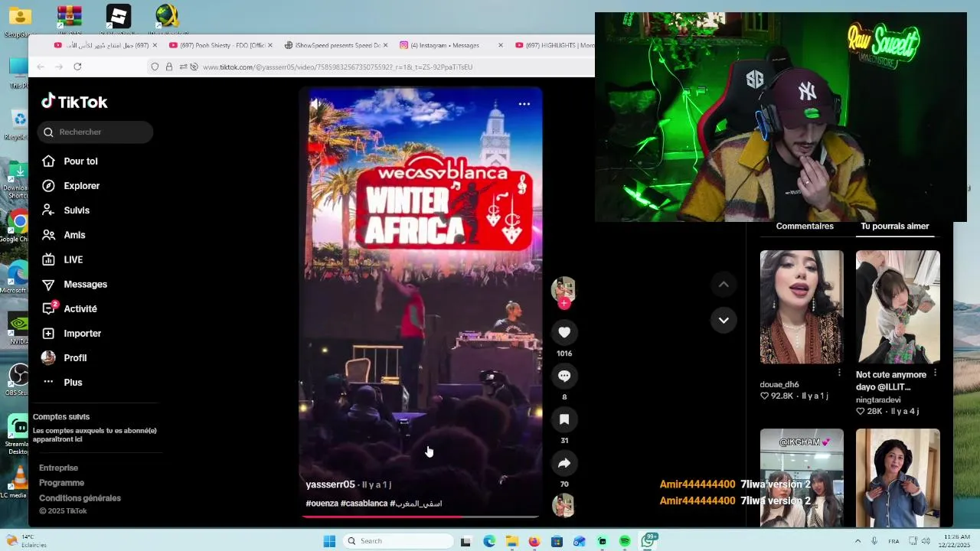Follow creator via red plus badge
Screen dimensions: 980x551
coord(564,304)
